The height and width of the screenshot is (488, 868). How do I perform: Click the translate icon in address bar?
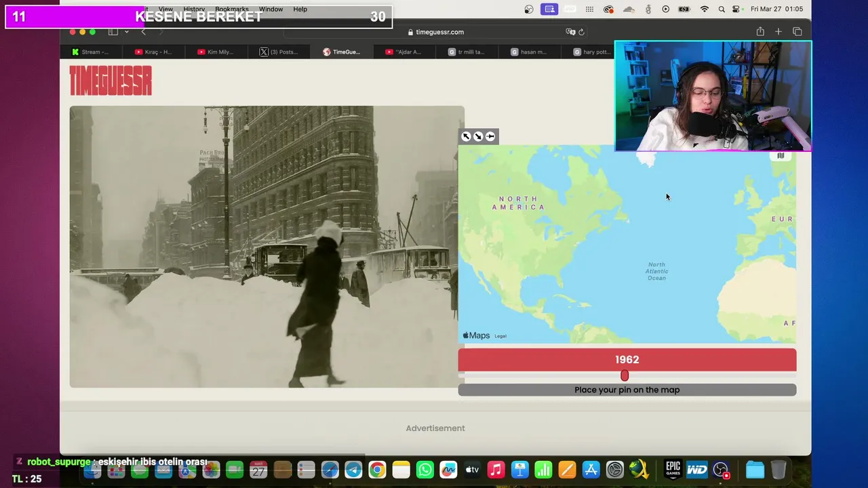[x=570, y=32]
